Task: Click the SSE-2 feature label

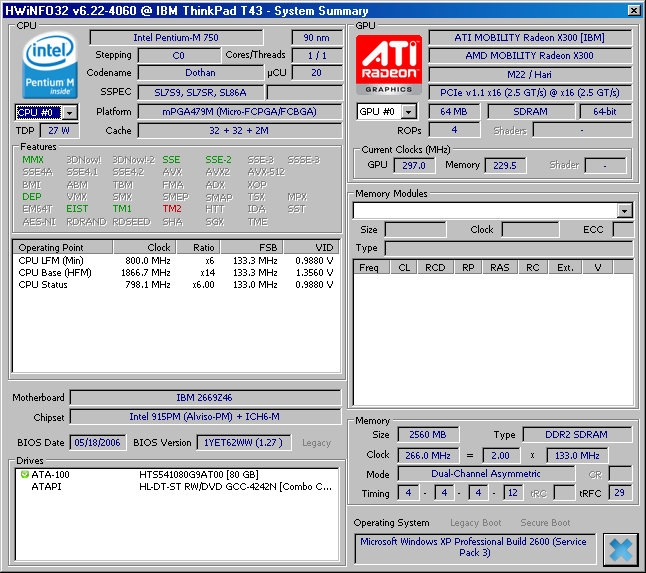Action: coord(218,160)
